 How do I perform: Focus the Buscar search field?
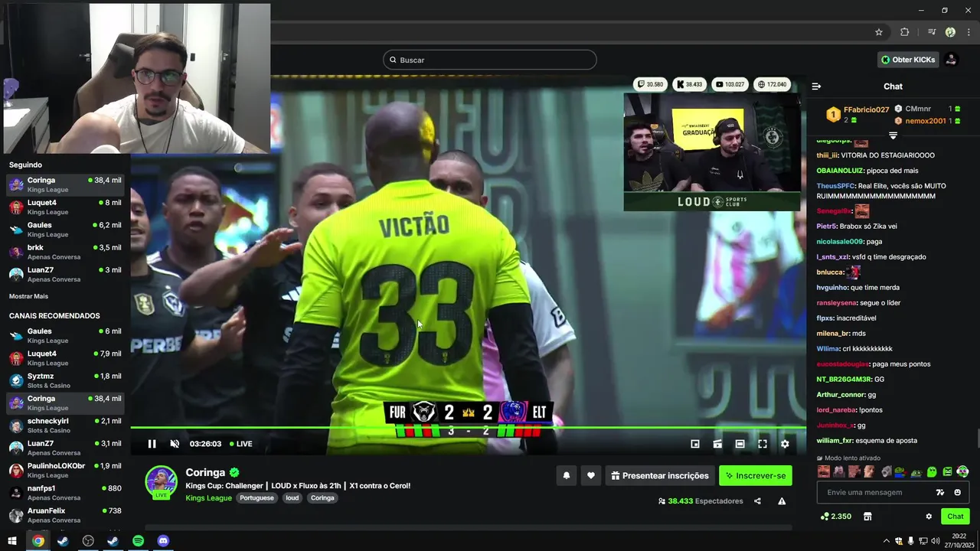click(x=490, y=60)
